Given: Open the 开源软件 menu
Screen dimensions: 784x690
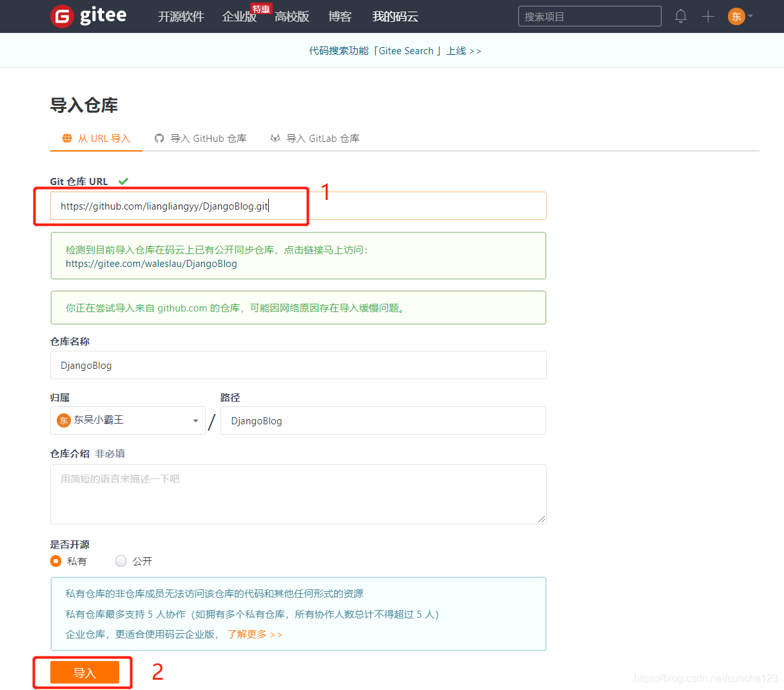Looking at the screenshot, I should point(181,17).
